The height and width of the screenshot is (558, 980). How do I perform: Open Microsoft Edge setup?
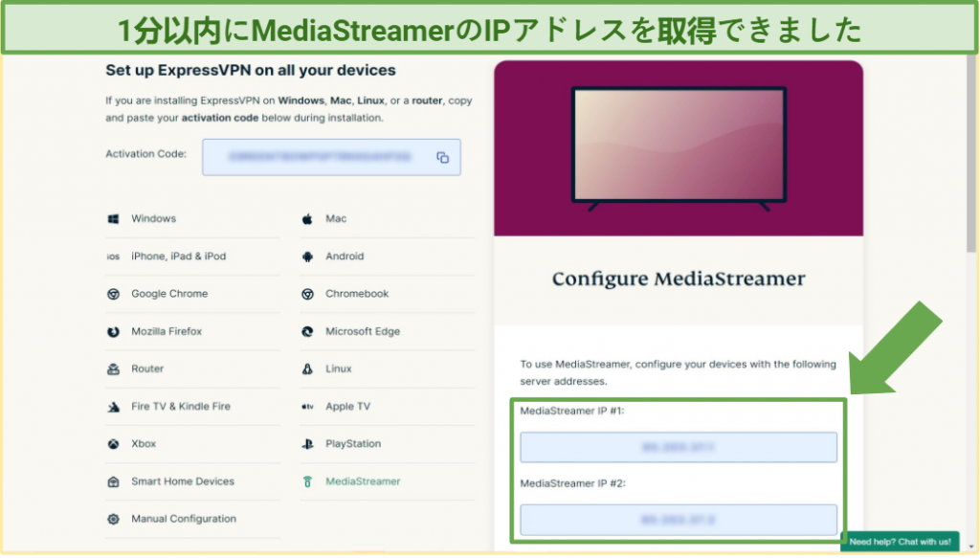(363, 332)
